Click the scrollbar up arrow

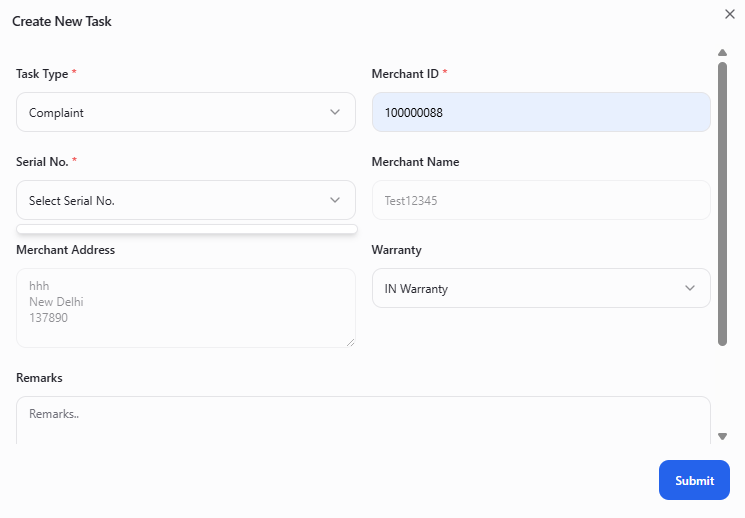pos(722,53)
